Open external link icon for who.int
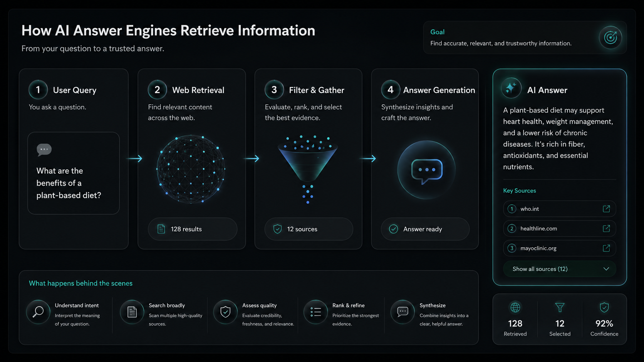 606,209
